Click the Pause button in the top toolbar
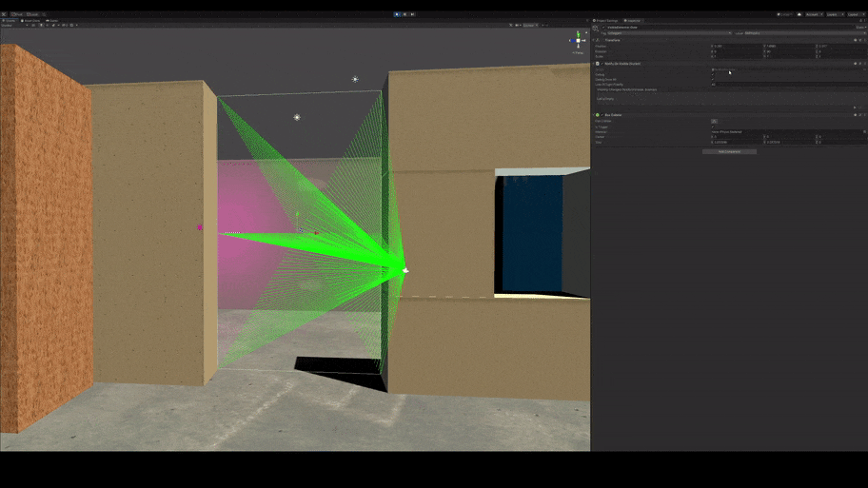The image size is (868, 488). (x=404, y=14)
